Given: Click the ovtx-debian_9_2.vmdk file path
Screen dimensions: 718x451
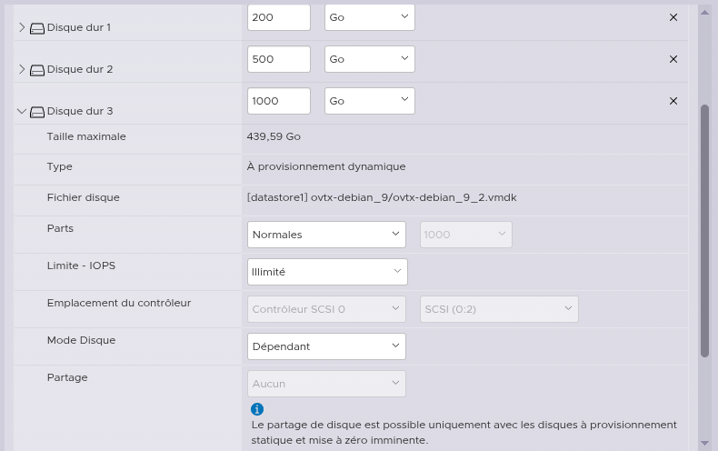Looking at the screenshot, I should [x=381, y=197].
